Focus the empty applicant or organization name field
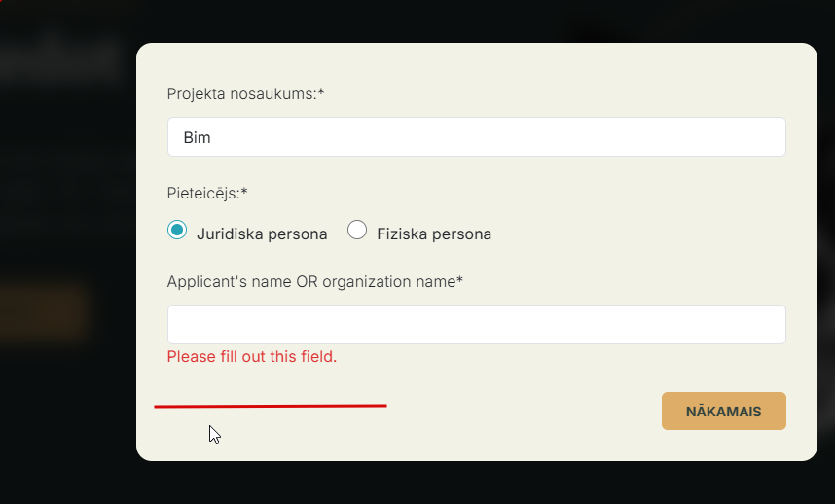The height and width of the screenshot is (504, 835). coord(476,324)
